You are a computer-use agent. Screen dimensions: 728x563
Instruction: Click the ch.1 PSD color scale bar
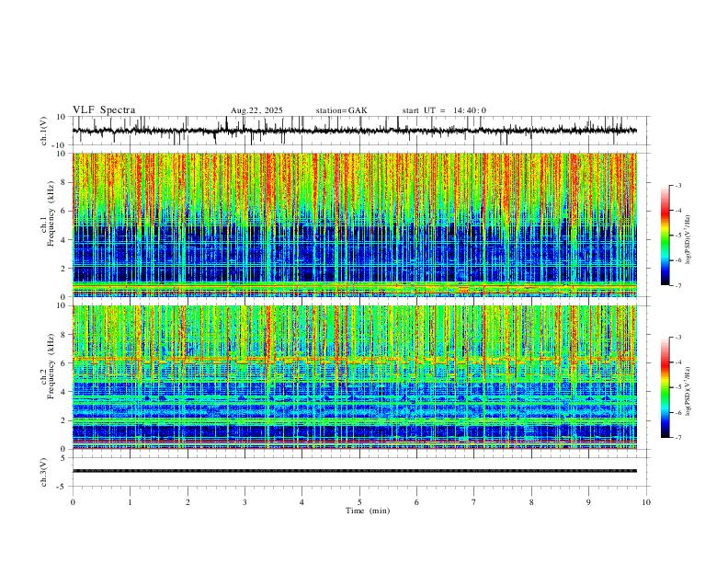[665, 236]
